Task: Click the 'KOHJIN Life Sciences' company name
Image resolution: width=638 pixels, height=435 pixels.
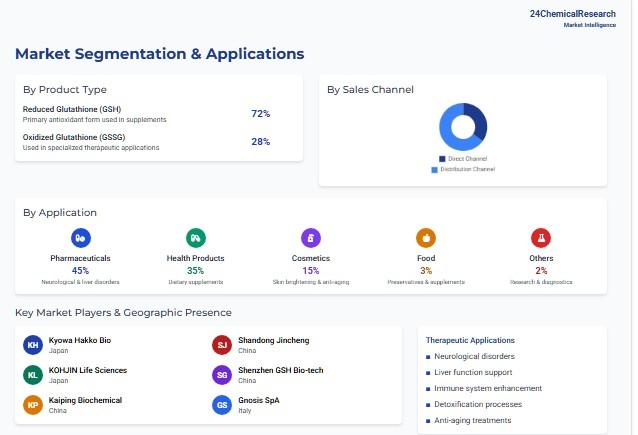Action: [x=88, y=370]
